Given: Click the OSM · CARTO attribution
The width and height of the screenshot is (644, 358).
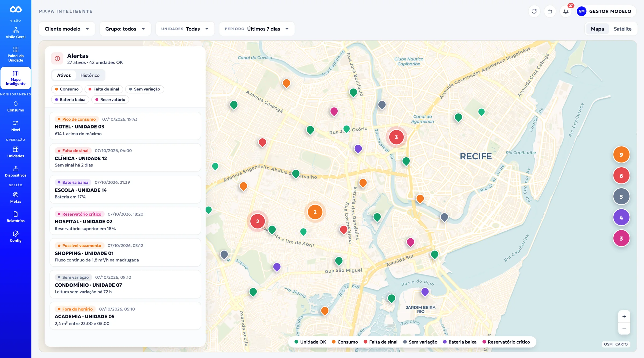Looking at the screenshot, I should click(x=616, y=344).
